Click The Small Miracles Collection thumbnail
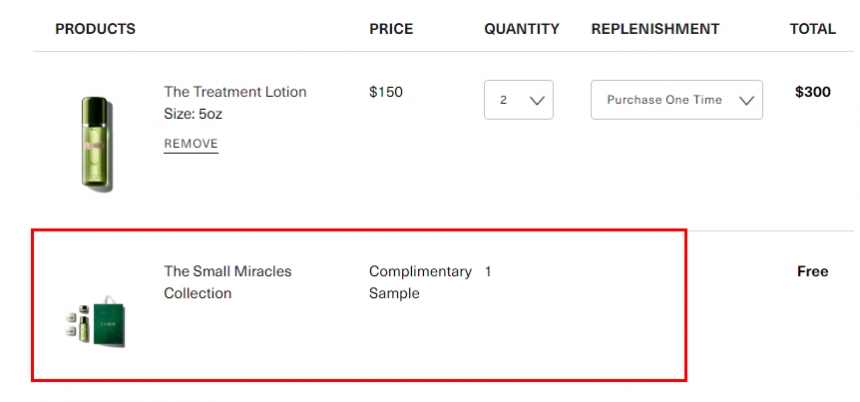 (x=97, y=320)
